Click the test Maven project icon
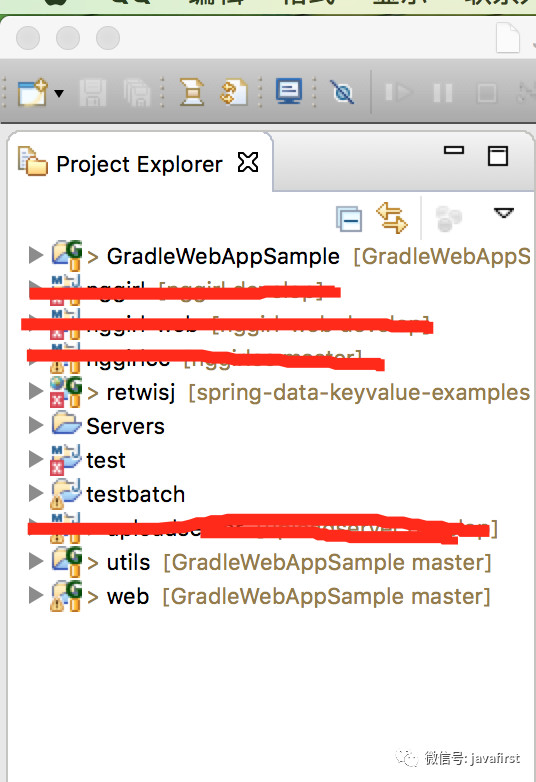 [65, 458]
